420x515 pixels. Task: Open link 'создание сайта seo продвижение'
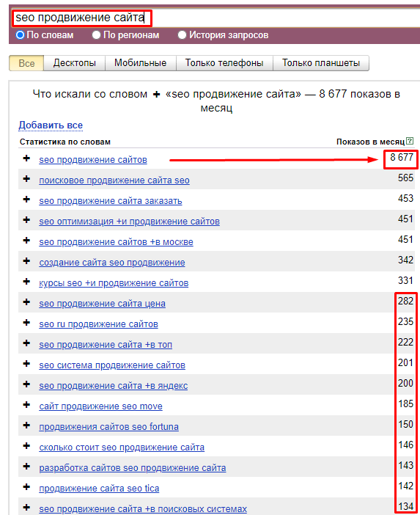click(x=112, y=263)
